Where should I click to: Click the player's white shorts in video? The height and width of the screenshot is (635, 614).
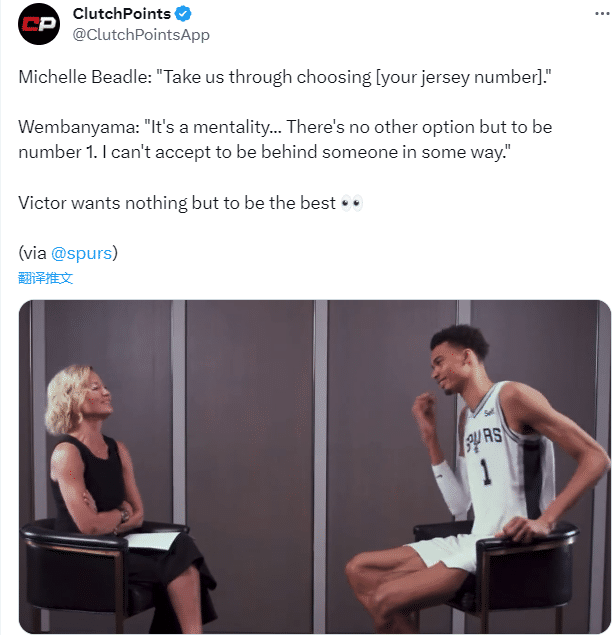[447, 552]
